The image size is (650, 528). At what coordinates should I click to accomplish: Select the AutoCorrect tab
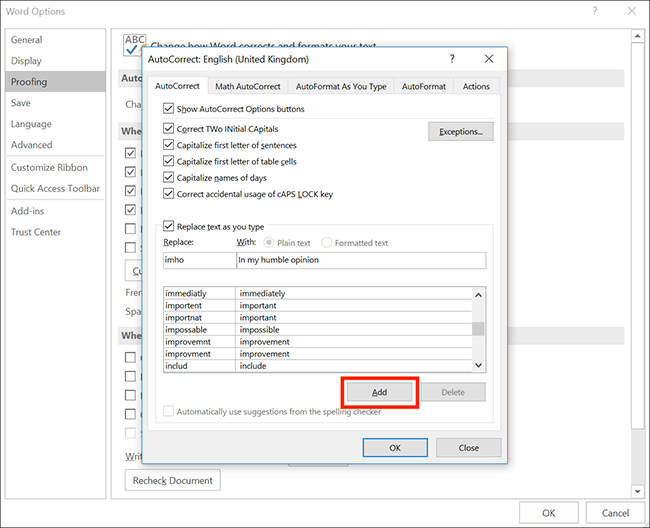[177, 86]
